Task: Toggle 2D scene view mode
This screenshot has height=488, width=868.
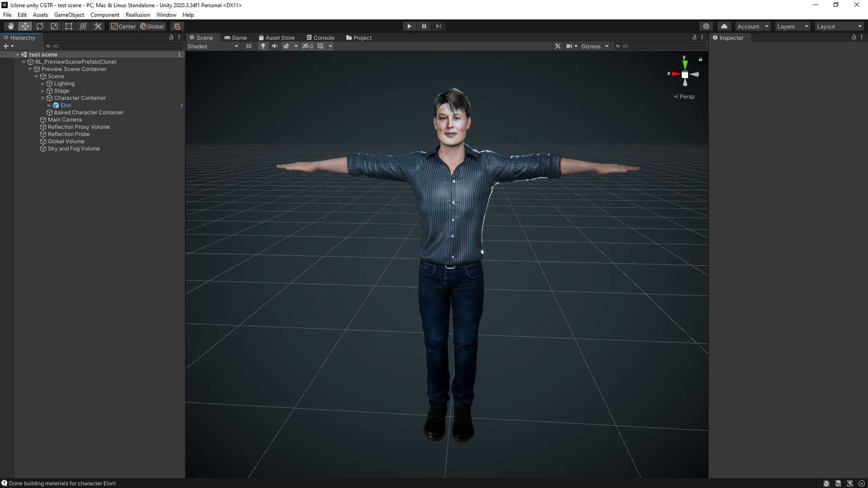Action: [x=248, y=46]
